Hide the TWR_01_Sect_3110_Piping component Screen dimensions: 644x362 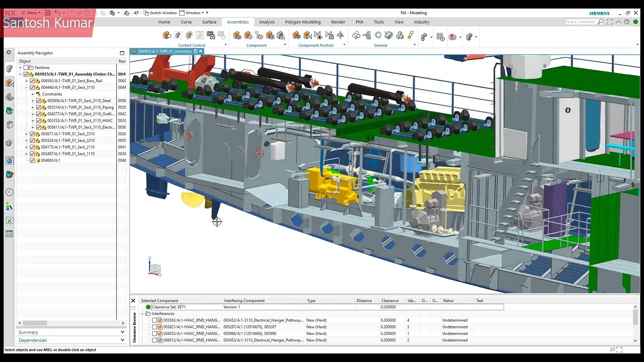click(x=39, y=107)
